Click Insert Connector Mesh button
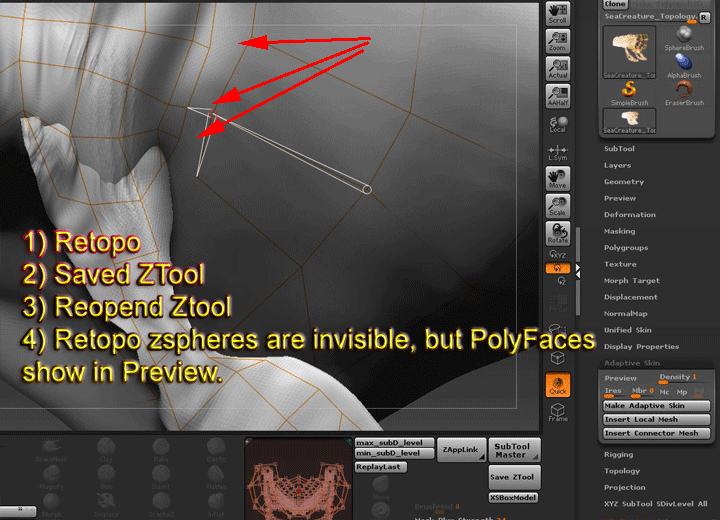Screen dimensions: 720x520 [656, 434]
